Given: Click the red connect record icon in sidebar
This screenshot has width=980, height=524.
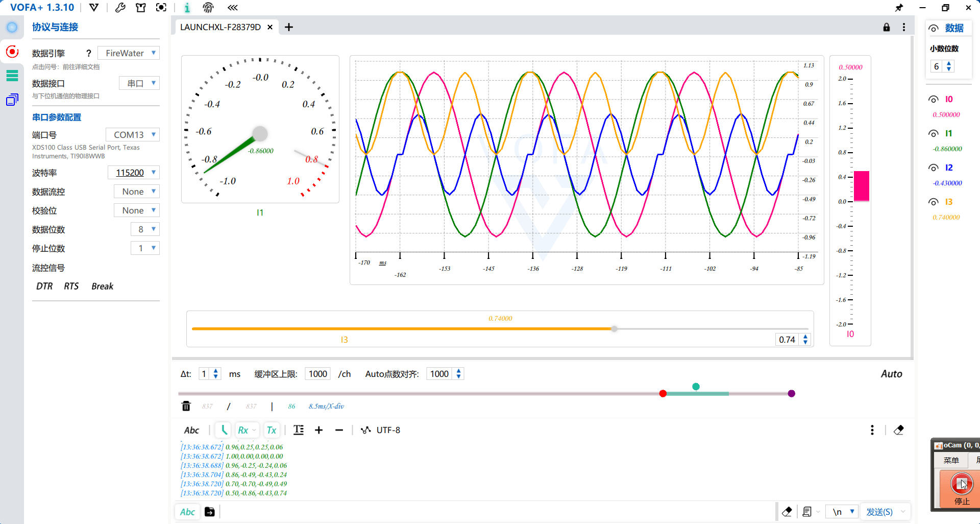Looking at the screenshot, I should click(x=12, y=52).
